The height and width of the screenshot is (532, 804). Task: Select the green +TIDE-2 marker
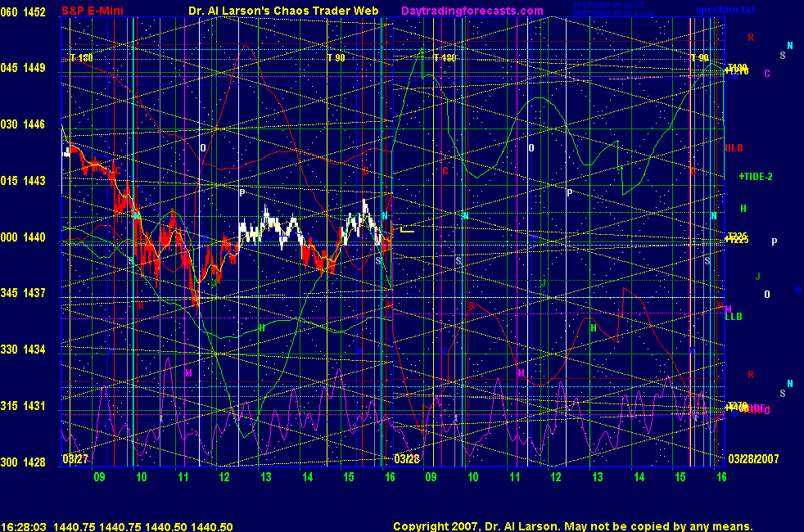pos(756,176)
